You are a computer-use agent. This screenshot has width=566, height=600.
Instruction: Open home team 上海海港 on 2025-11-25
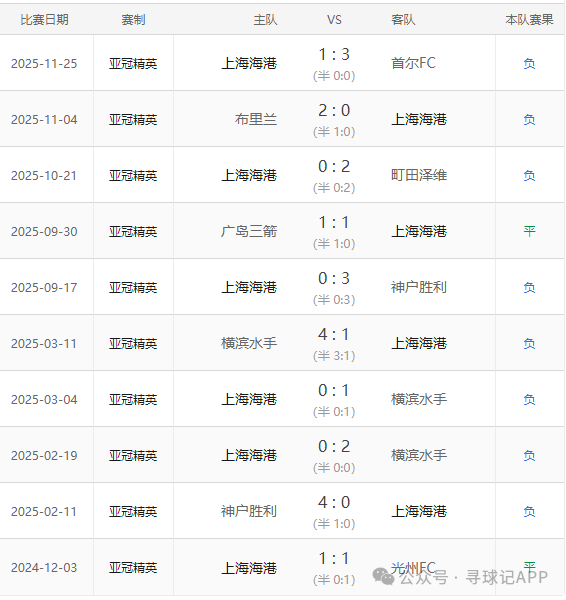[249, 63]
